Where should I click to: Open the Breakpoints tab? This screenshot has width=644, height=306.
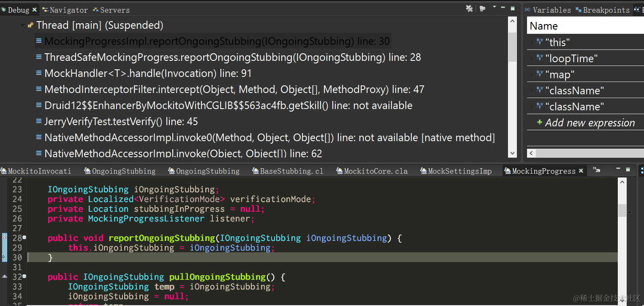[602, 10]
